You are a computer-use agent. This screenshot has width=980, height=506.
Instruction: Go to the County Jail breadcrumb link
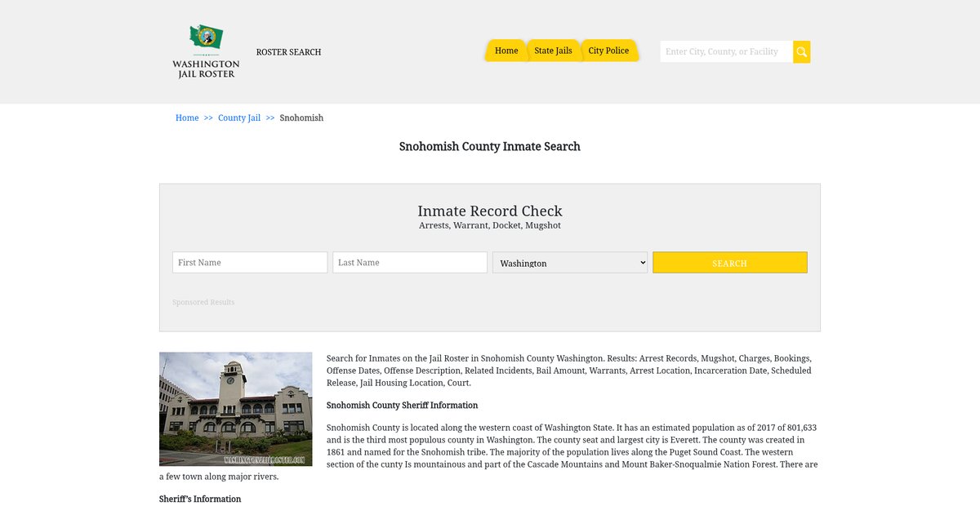239,118
